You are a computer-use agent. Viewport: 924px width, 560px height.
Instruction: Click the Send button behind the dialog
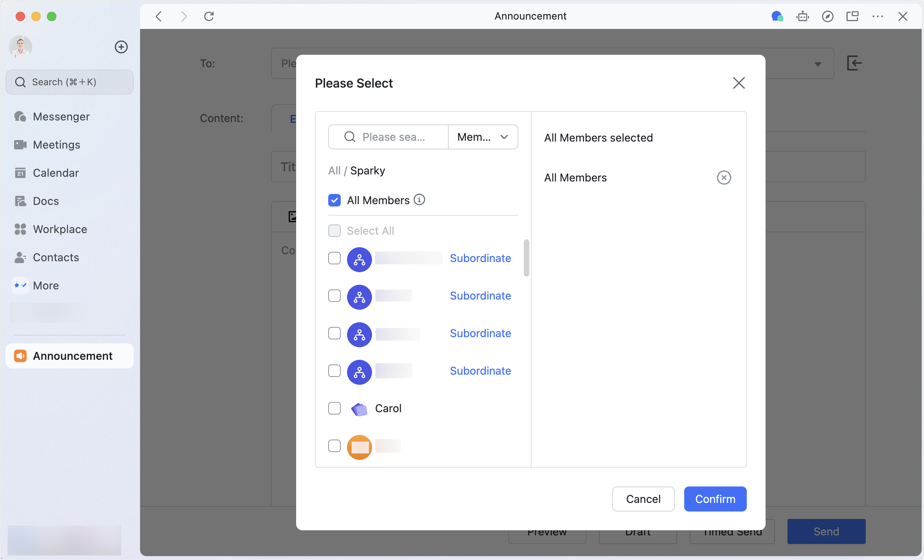tap(826, 531)
